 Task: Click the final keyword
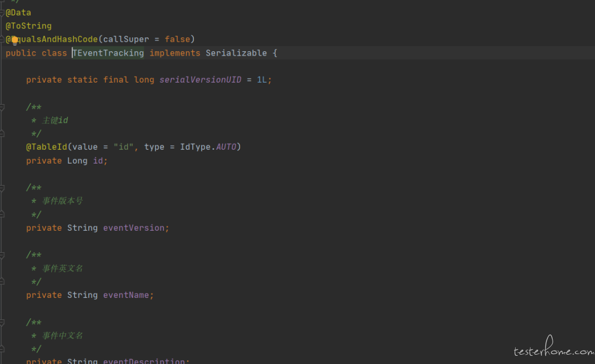pyautogui.click(x=116, y=80)
